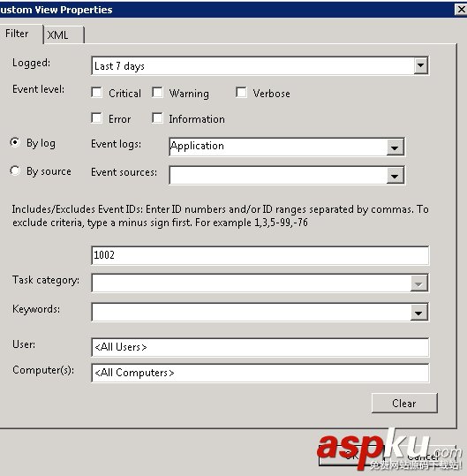
Task: Click the Computer(s) field showing All Computers
Action: (x=260, y=373)
